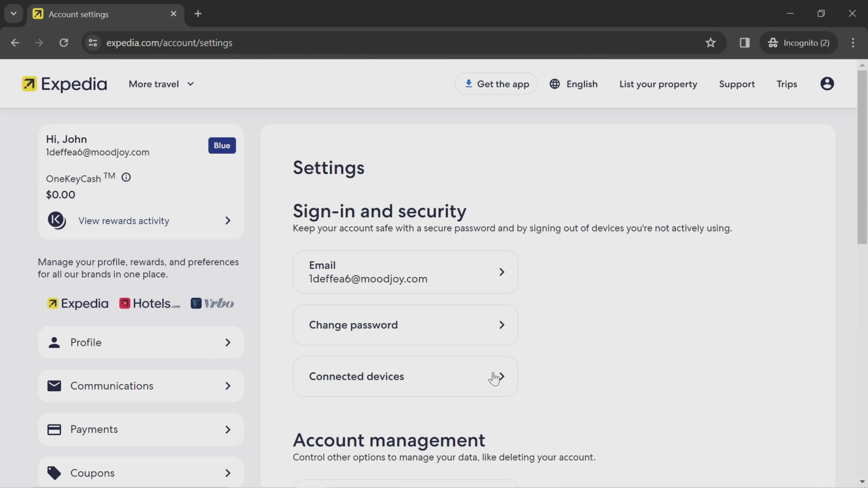Click the Get the app button
Image resolution: width=868 pixels, height=488 pixels.
[496, 84]
